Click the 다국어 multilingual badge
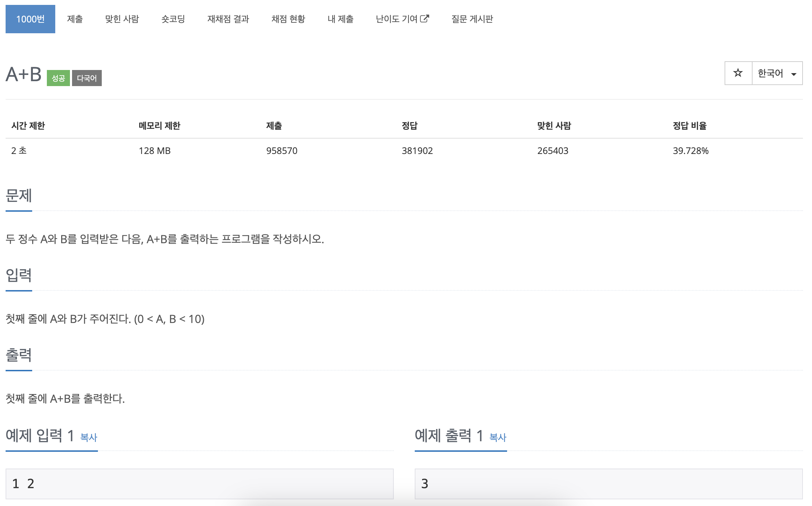 point(86,78)
